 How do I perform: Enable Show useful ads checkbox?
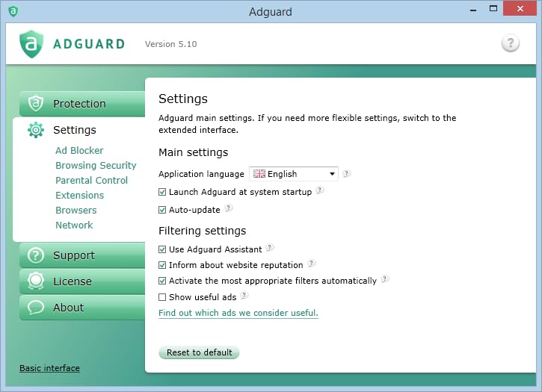click(162, 297)
